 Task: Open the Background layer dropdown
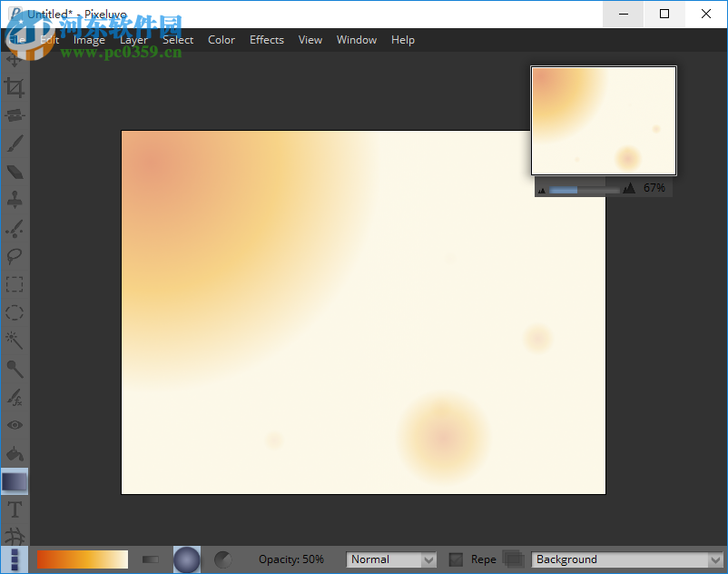(x=627, y=559)
